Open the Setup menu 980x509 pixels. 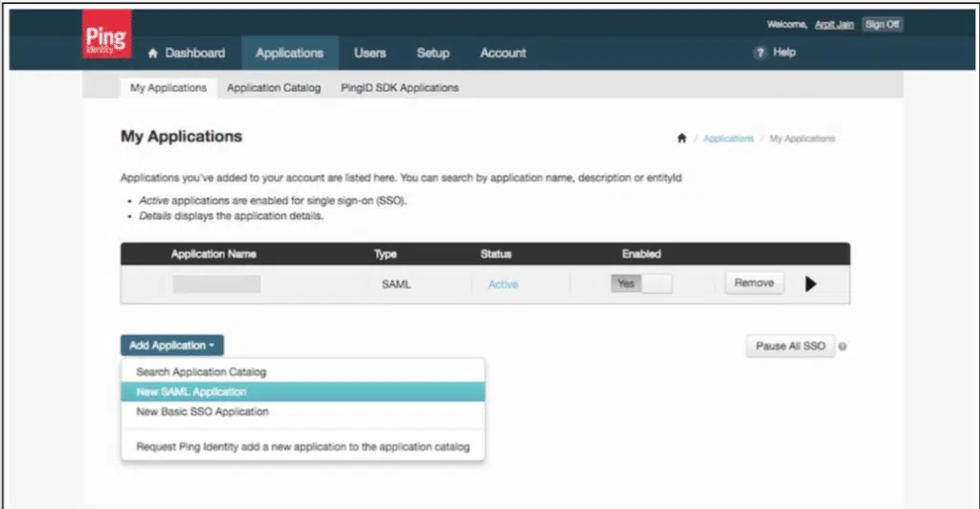434,53
